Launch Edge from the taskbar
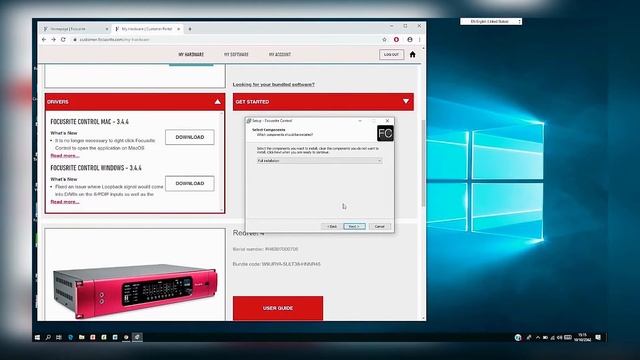 point(70,337)
